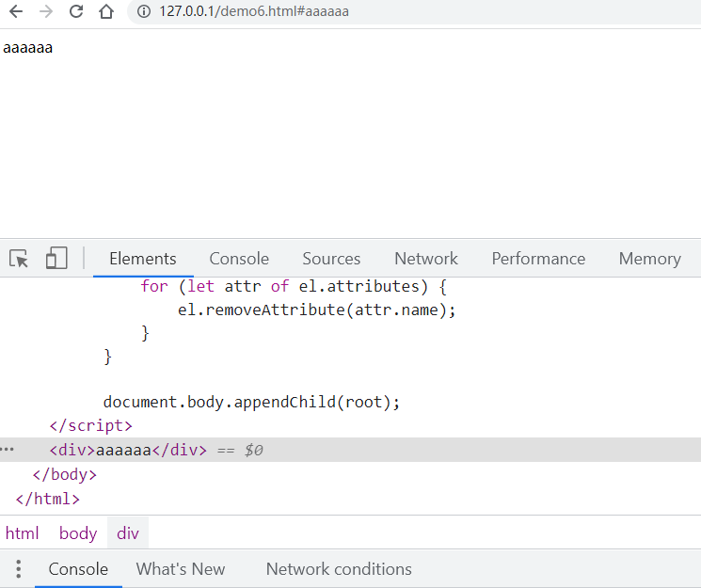Open the Network tab

(426, 259)
